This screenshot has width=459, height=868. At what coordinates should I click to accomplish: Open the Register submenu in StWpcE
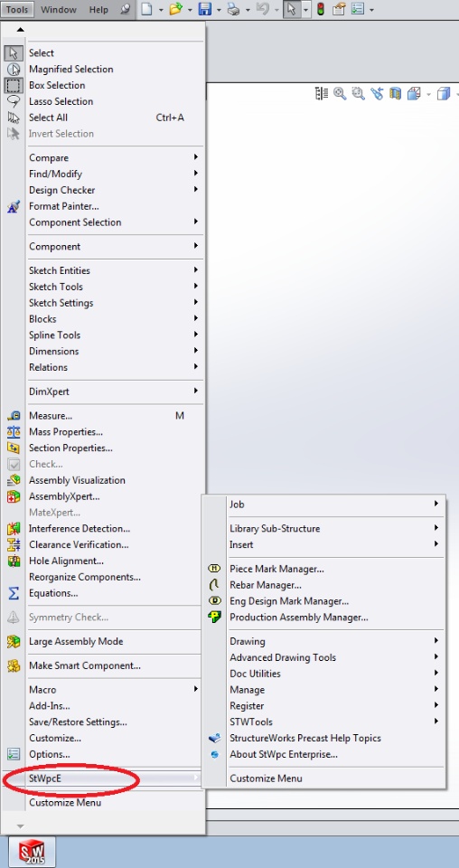pyautogui.click(x=324, y=706)
